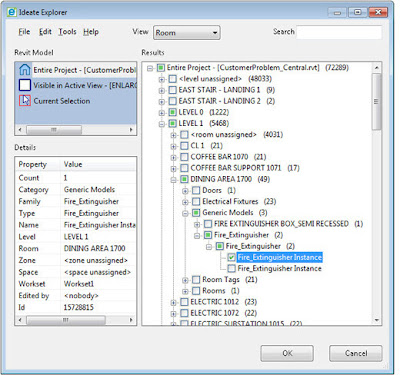Click the OK button
This screenshot has width=400, height=375.
pyautogui.click(x=287, y=353)
